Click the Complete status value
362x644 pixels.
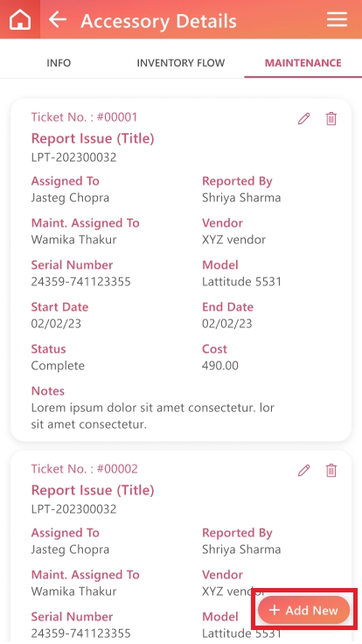(58, 366)
